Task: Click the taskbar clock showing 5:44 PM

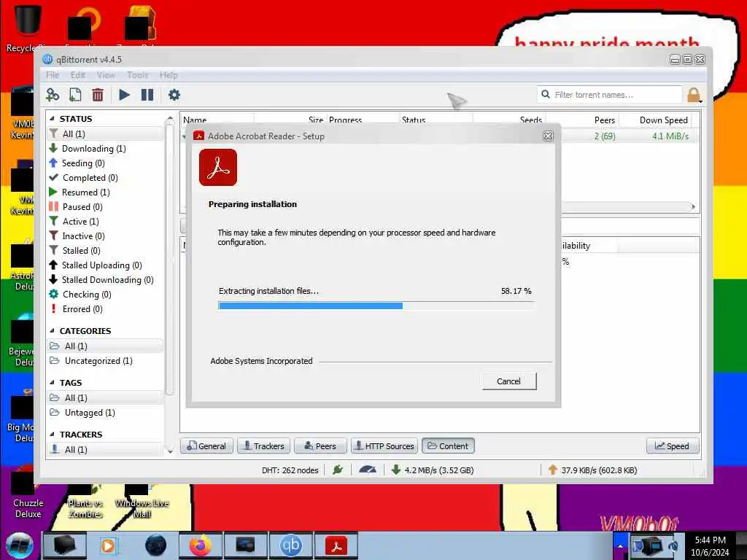Action: pos(710,546)
